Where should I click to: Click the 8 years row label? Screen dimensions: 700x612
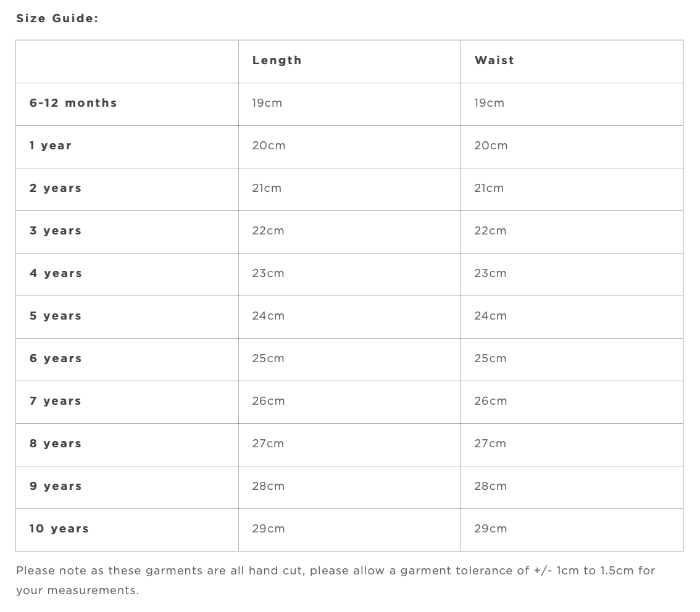coord(56,444)
